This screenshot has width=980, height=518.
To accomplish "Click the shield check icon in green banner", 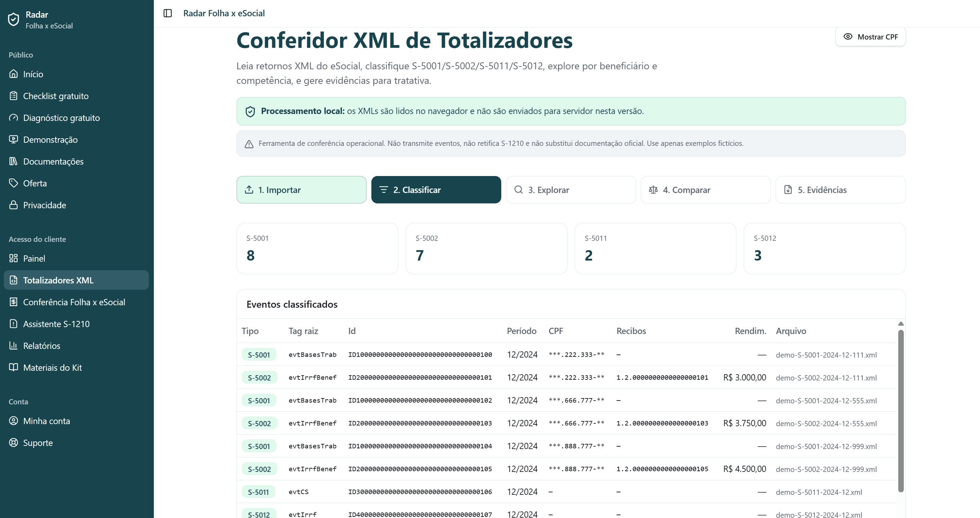I will (x=250, y=112).
